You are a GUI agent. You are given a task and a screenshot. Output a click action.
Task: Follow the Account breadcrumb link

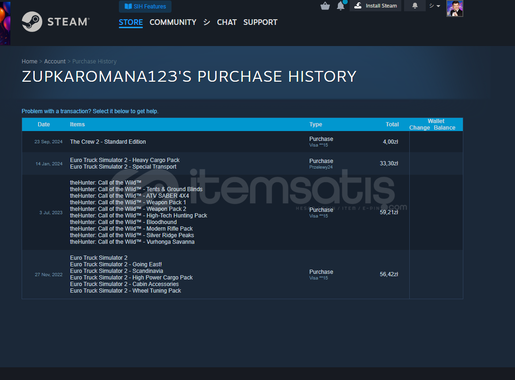[x=55, y=61]
